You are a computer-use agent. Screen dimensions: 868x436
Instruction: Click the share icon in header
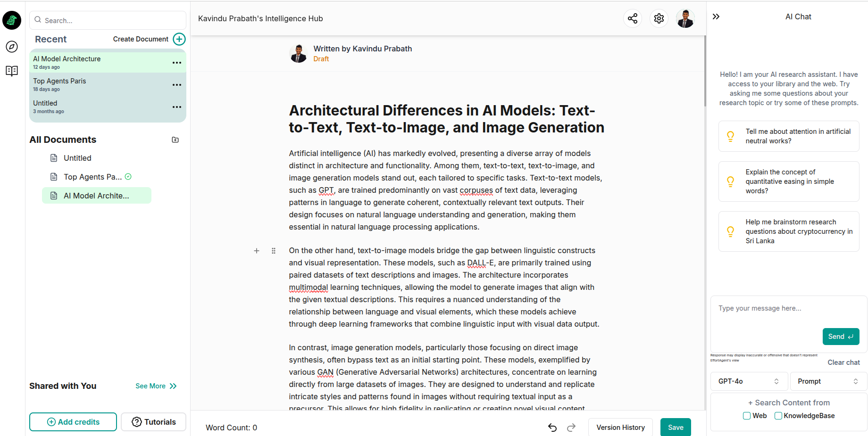point(633,18)
